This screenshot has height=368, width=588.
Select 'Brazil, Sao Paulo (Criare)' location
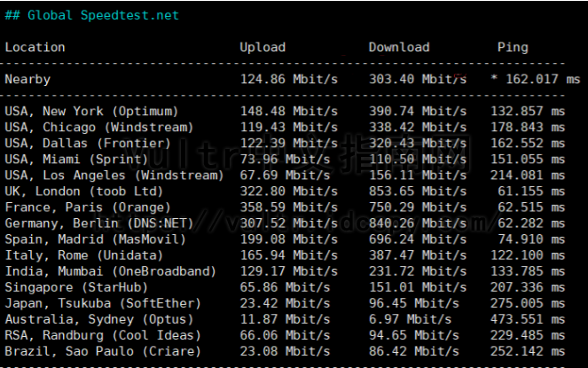coord(103,352)
